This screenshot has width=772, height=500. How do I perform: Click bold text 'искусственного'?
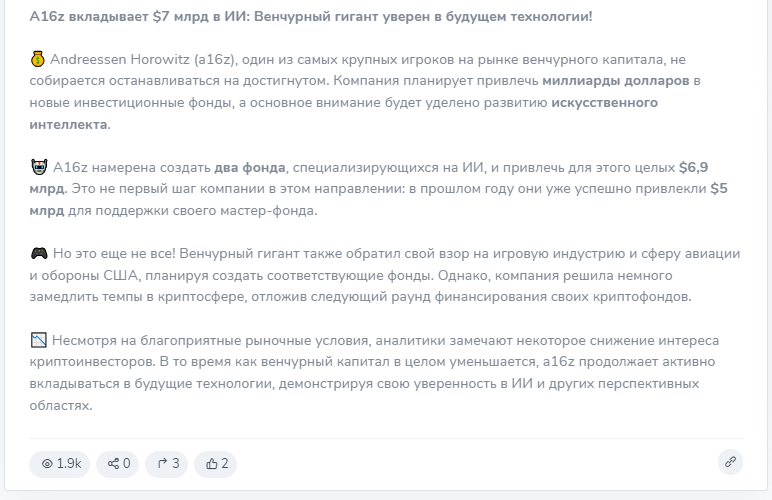click(x=604, y=102)
